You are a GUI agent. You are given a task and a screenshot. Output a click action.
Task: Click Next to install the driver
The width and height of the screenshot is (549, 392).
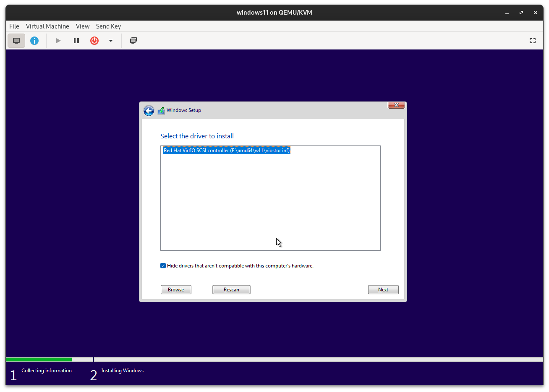(x=383, y=290)
